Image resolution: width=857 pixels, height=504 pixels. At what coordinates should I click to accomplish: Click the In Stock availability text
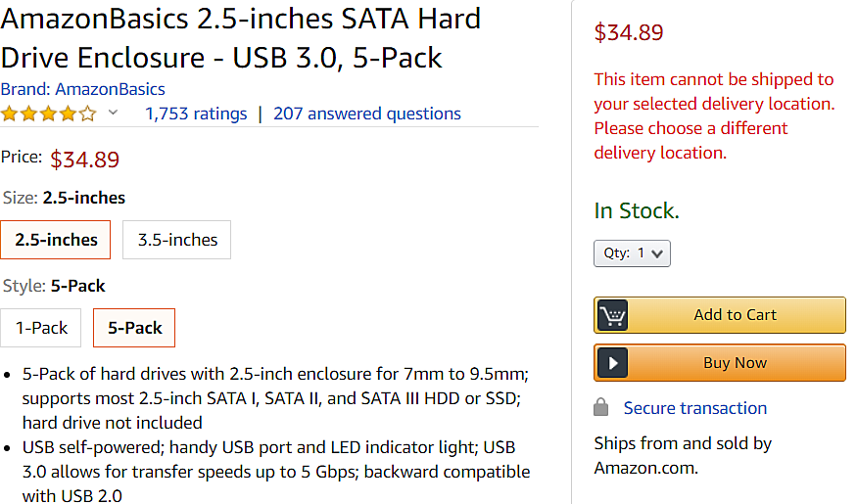coord(637,210)
